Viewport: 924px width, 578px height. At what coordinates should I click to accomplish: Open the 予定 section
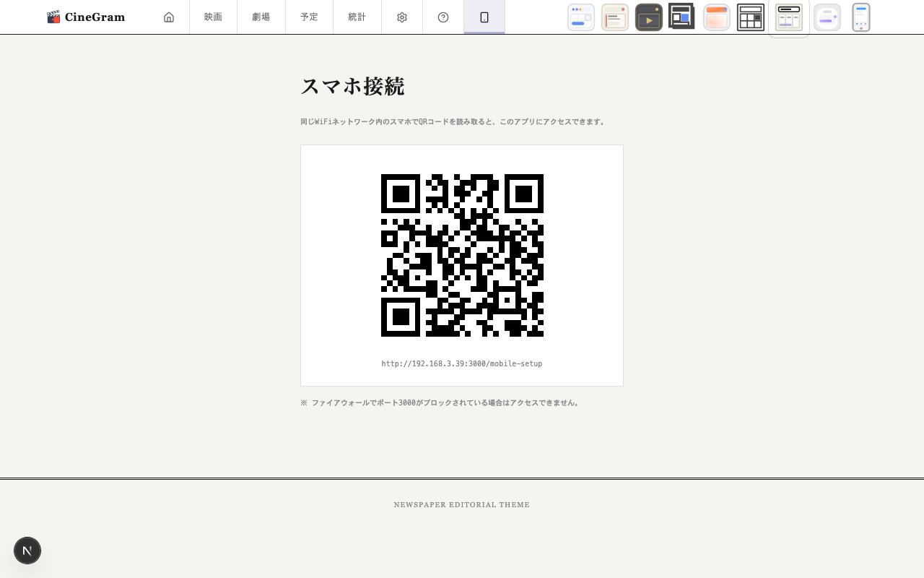coord(309,17)
